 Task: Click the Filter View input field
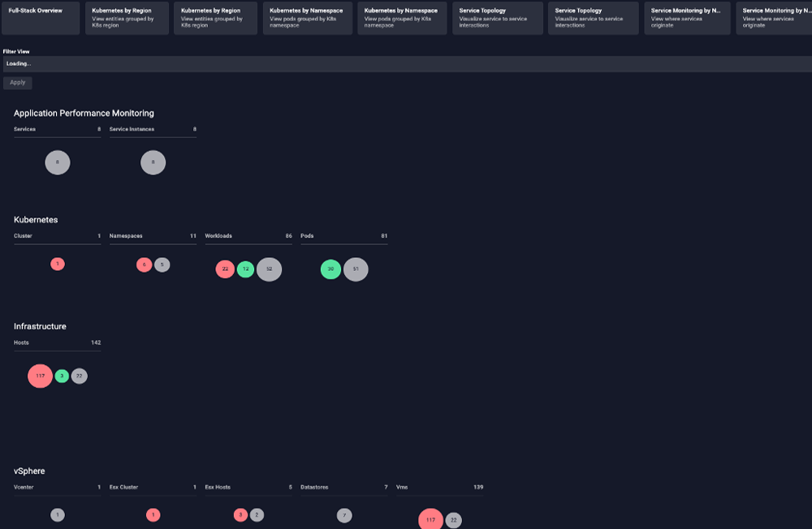coord(408,63)
